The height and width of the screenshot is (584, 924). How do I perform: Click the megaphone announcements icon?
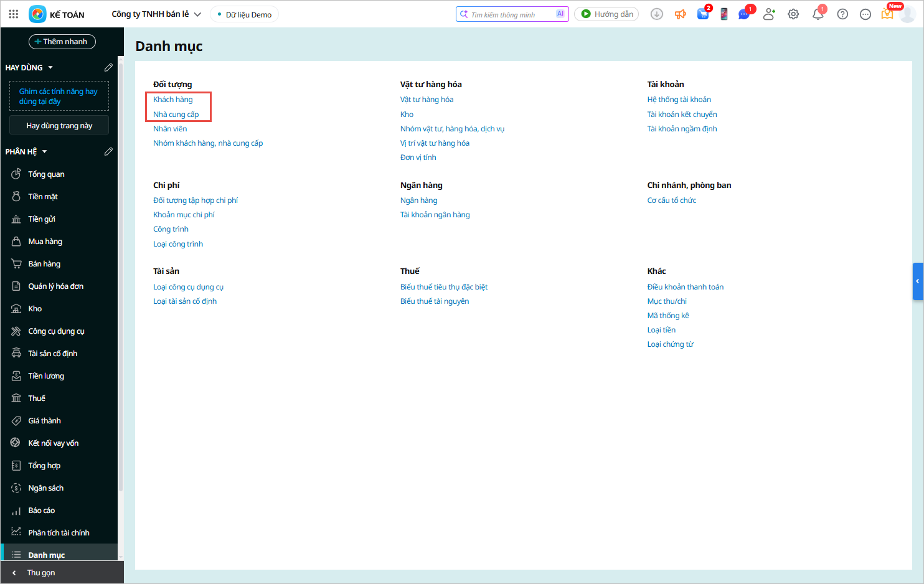pos(680,14)
